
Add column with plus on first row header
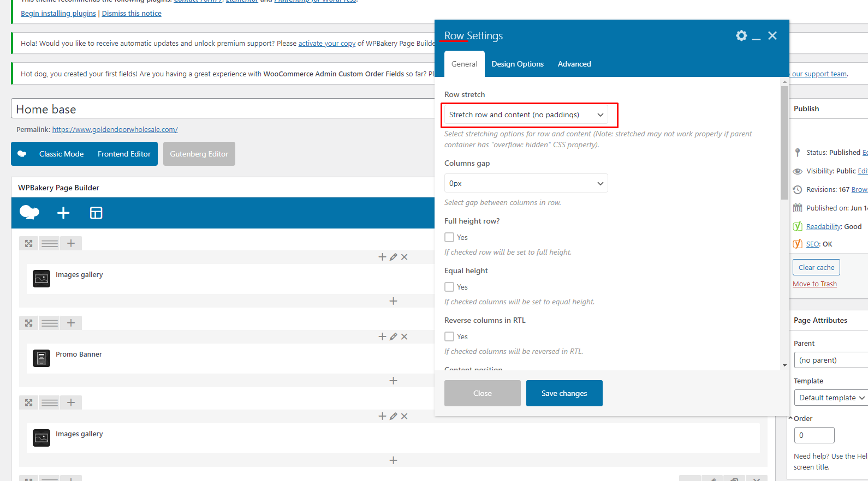point(71,243)
